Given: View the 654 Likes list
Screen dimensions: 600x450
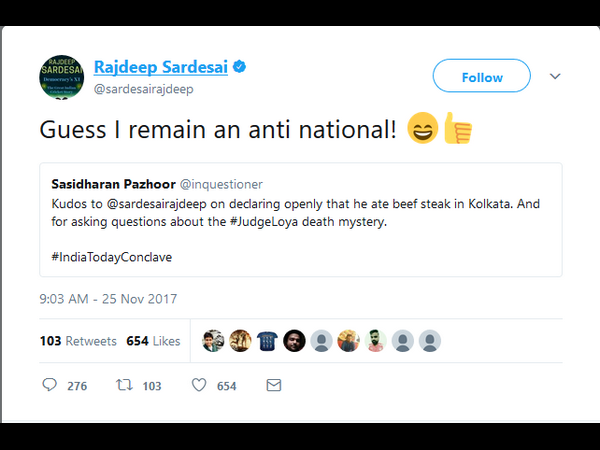Looking at the screenshot, I should coord(153,341).
